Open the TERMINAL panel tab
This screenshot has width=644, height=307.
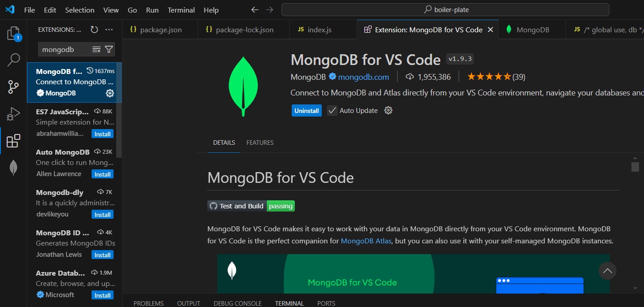tap(289, 303)
